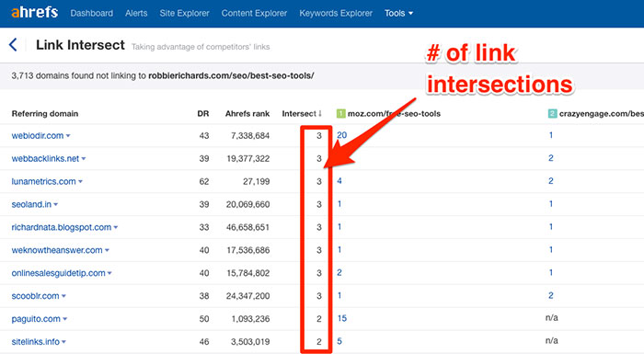Click the green number 1 badge beside moz.com
Viewport: 644px width, 354px height.
pyautogui.click(x=341, y=113)
